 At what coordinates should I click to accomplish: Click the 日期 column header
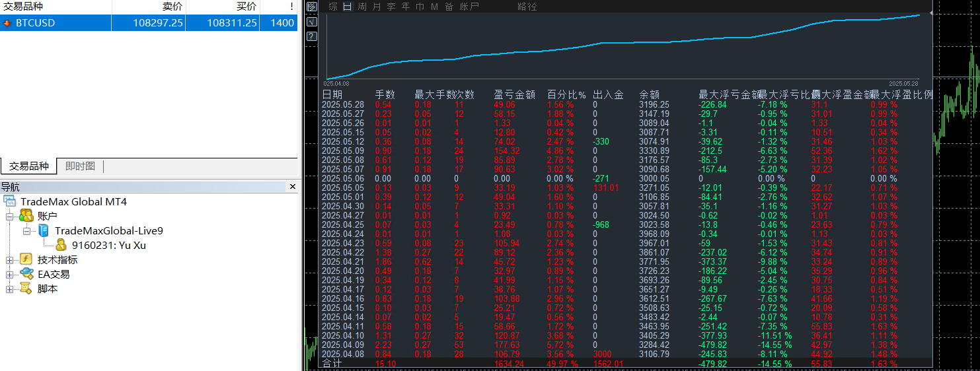(x=332, y=95)
